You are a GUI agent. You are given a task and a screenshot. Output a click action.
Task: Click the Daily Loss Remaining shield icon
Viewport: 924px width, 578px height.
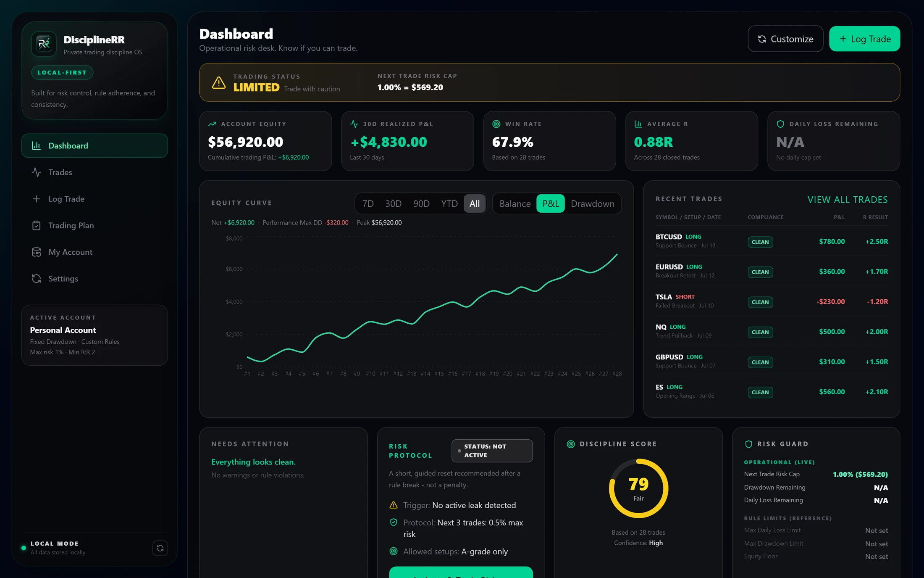[x=780, y=124]
